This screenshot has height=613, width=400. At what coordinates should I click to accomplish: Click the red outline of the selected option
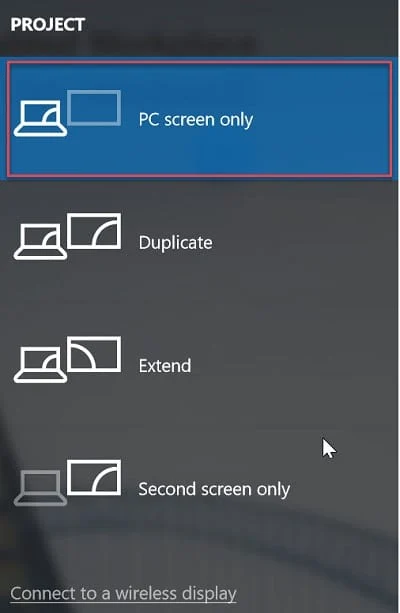[199, 62]
